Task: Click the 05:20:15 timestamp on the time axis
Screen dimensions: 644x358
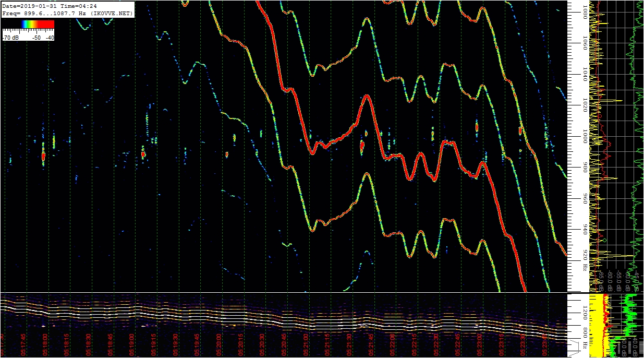Action: coord(241,344)
